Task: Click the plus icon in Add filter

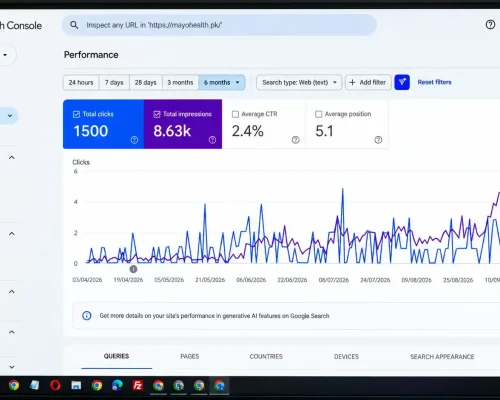Action: (x=352, y=82)
